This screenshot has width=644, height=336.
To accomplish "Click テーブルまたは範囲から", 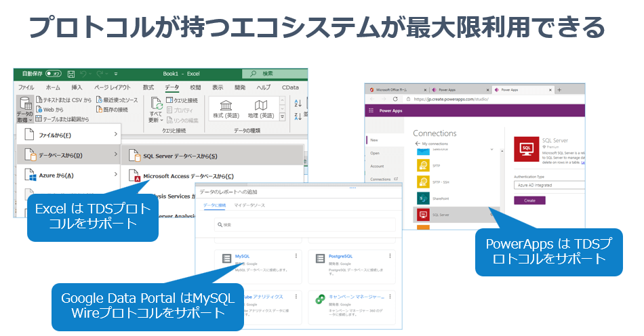I will click(62, 119).
